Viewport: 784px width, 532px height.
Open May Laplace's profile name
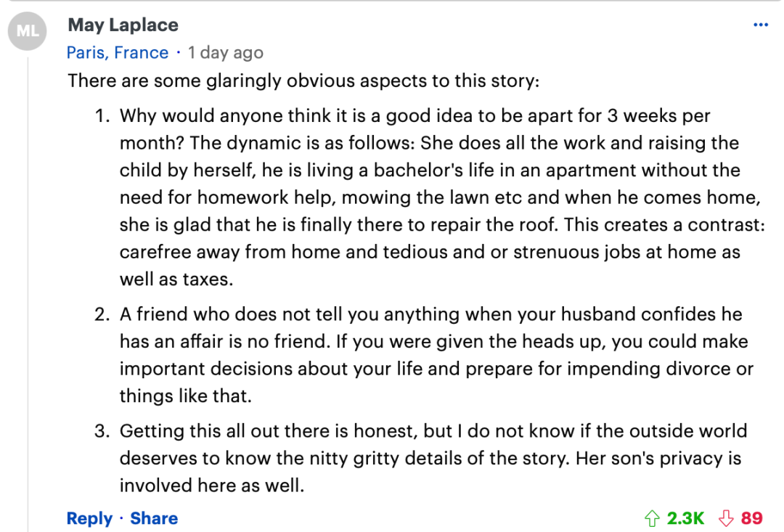(x=123, y=25)
